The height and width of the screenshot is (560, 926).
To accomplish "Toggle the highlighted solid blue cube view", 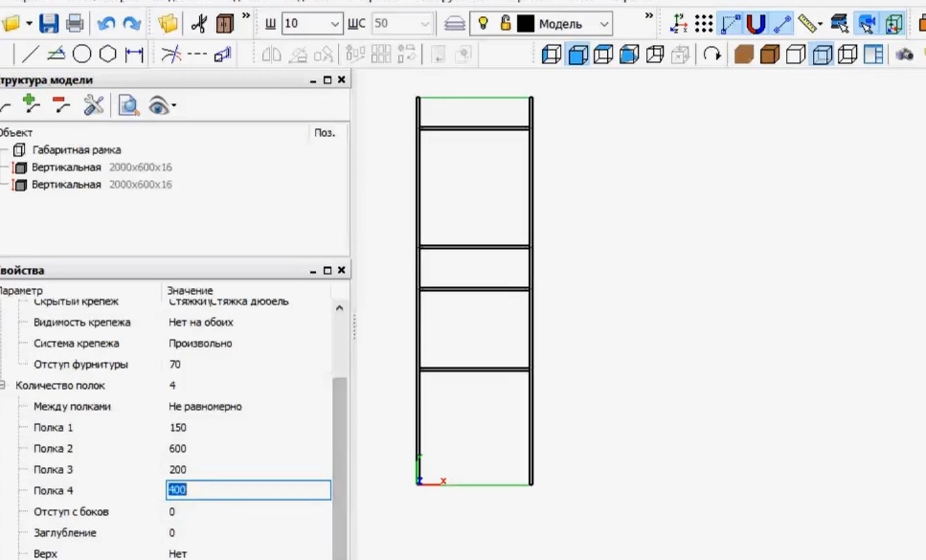I will pos(577,55).
